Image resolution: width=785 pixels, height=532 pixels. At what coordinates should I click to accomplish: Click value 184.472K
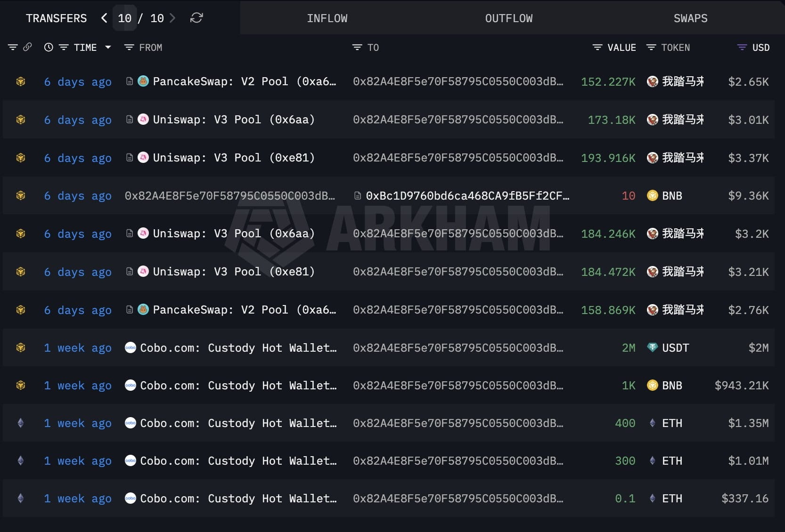(608, 272)
